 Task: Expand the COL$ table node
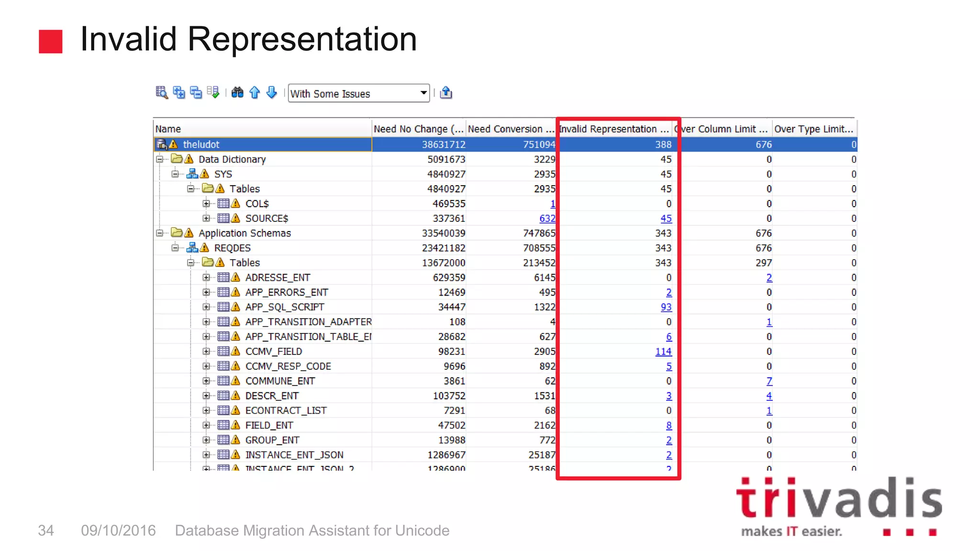click(x=206, y=203)
